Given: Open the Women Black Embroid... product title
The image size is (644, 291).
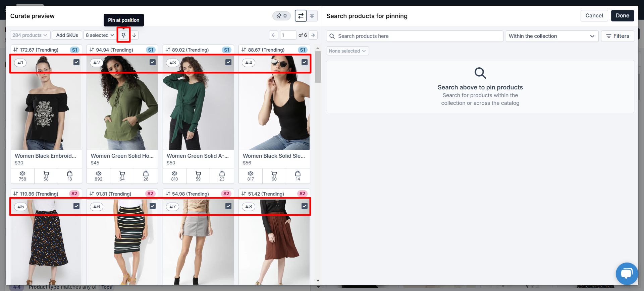Looking at the screenshot, I should click(45, 156).
